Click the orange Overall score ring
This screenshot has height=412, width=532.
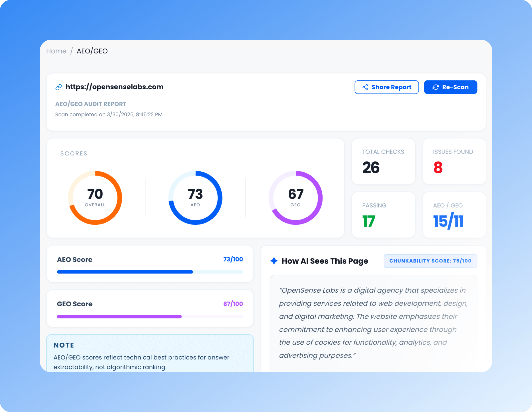[x=95, y=198]
